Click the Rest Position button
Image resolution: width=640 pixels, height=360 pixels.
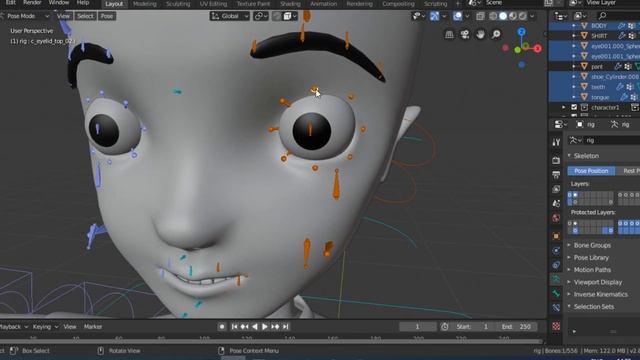628,171
